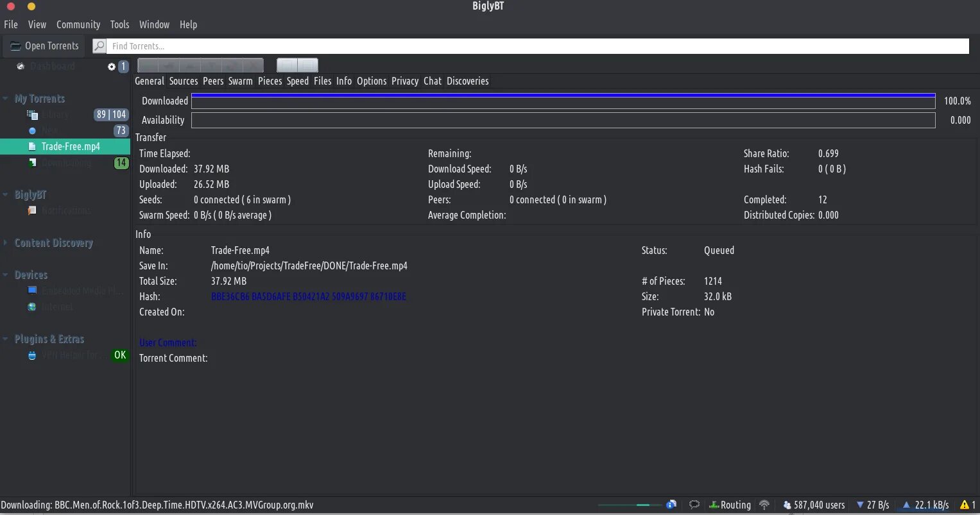Switch to the Sources tab
This screenshot has height=515, width=980.
coord(184,81)
